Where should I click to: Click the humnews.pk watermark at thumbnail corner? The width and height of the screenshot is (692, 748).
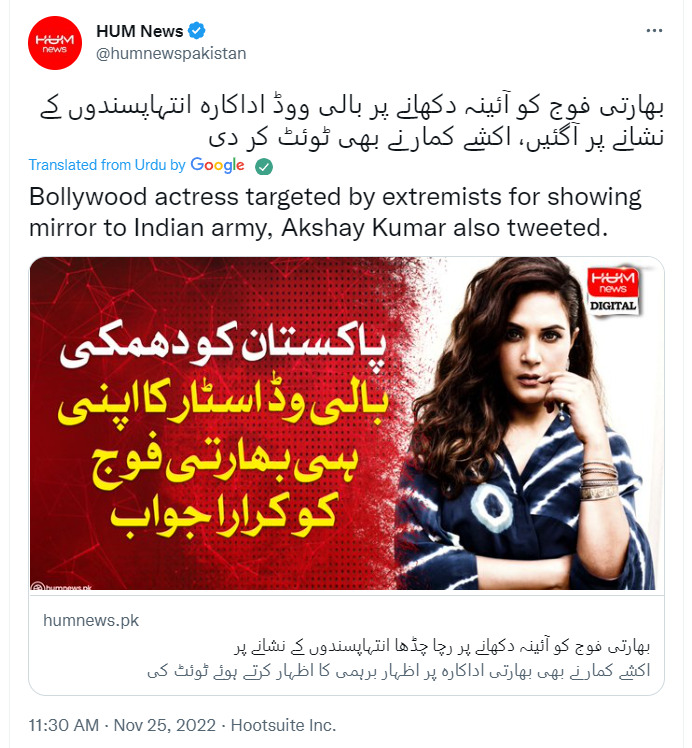(x=61, y=586)
